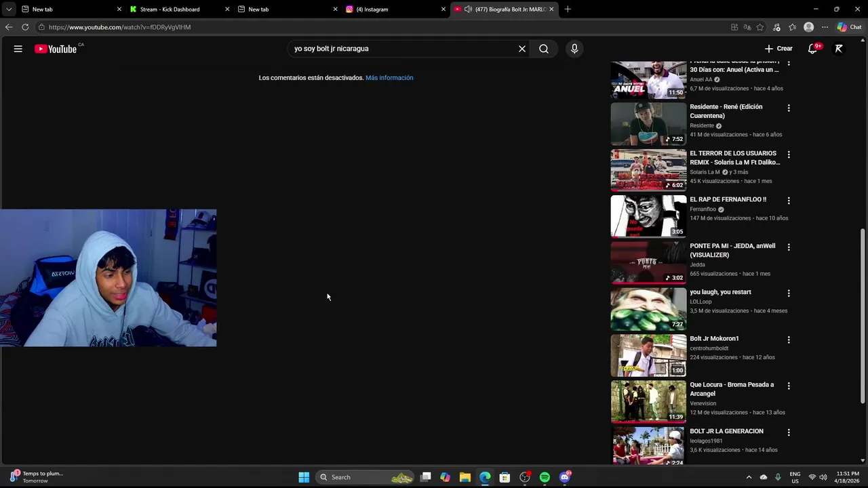Open the BOLT JR LA GENERACION title

pos(726,431)
